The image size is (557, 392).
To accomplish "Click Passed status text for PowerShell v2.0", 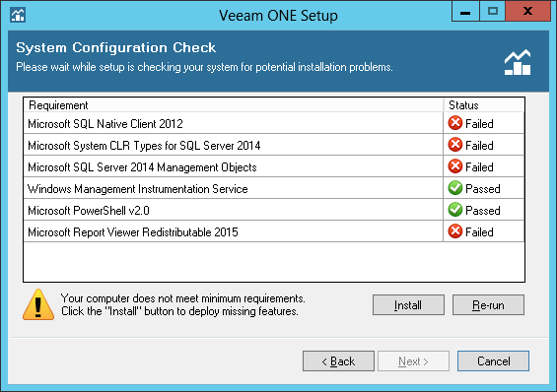I will 483,211.
